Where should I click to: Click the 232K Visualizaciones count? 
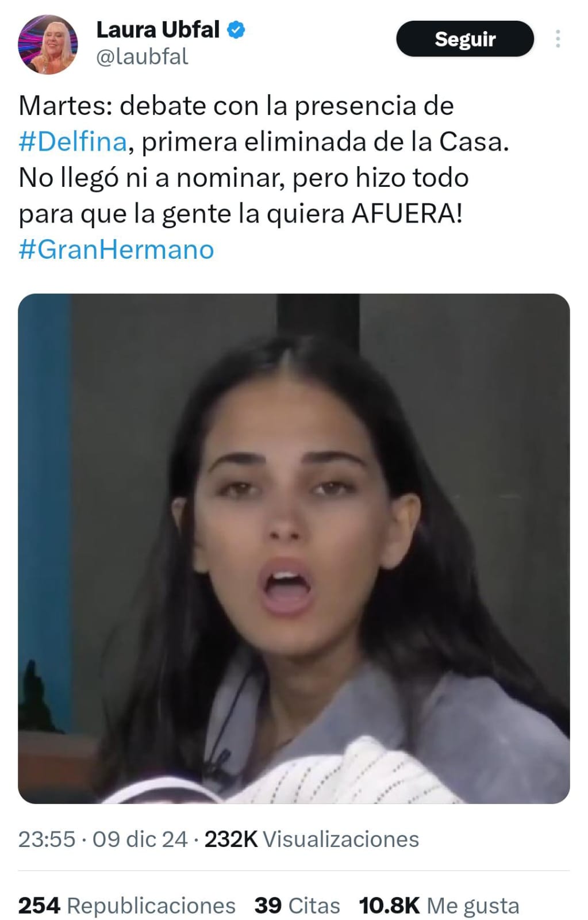pyautogui.click(x=312, y=839)
